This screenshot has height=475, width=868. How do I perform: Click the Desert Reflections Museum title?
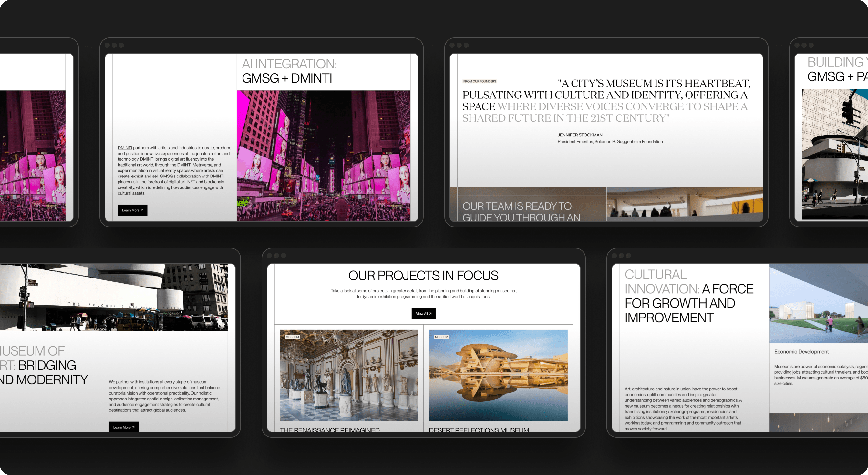(479, 430)
